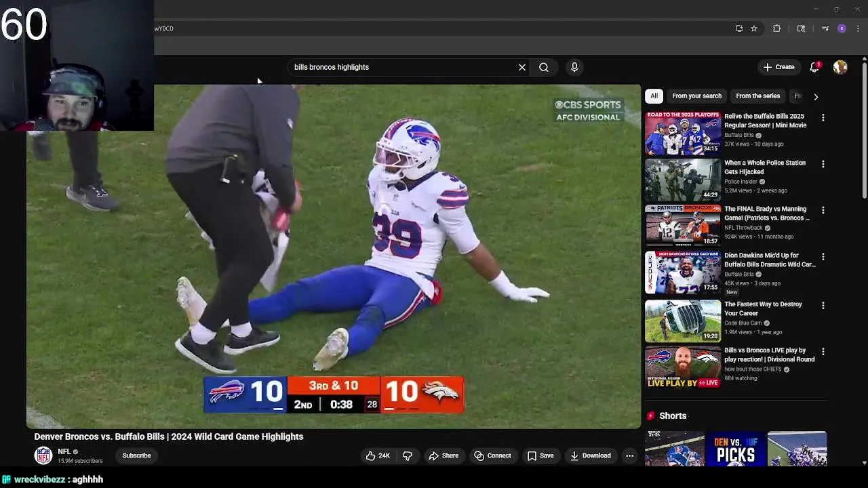The height and width of the screenshot is (488, 868).
Task: Select the From the series chip
Action: [x=757, y=96]
